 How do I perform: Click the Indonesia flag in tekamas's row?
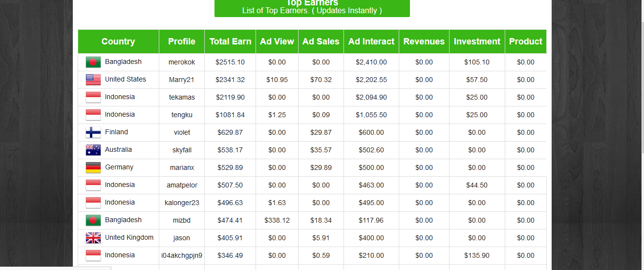point(93,97)
